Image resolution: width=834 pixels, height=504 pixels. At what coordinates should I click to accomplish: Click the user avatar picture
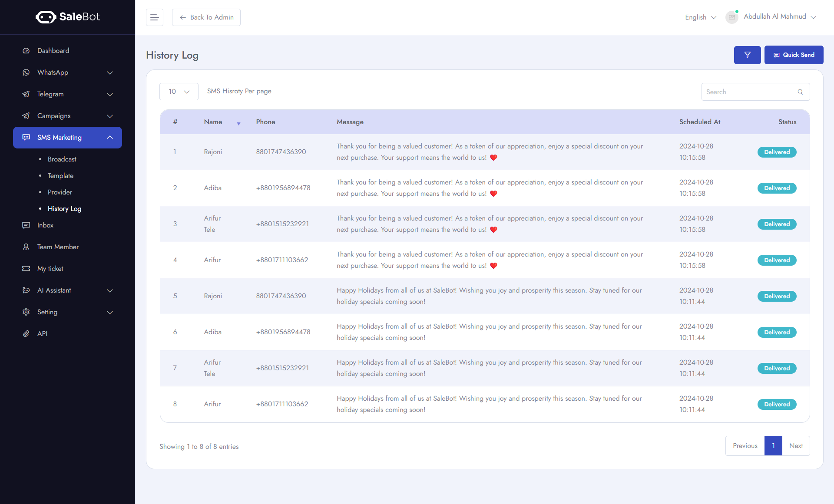click(732, 17)
